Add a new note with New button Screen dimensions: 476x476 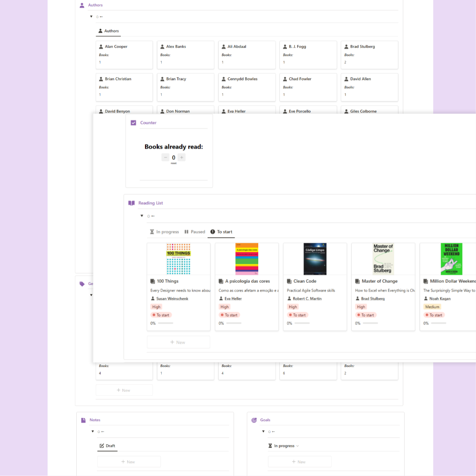(129, 462)
